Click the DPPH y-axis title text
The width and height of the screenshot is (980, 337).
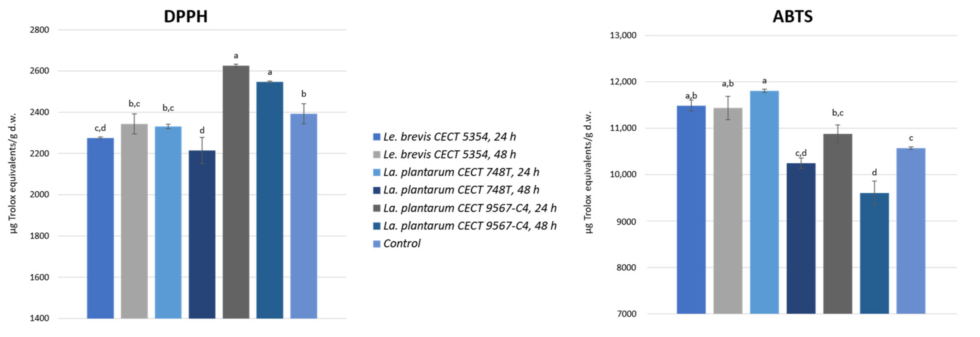pos(13,173)
